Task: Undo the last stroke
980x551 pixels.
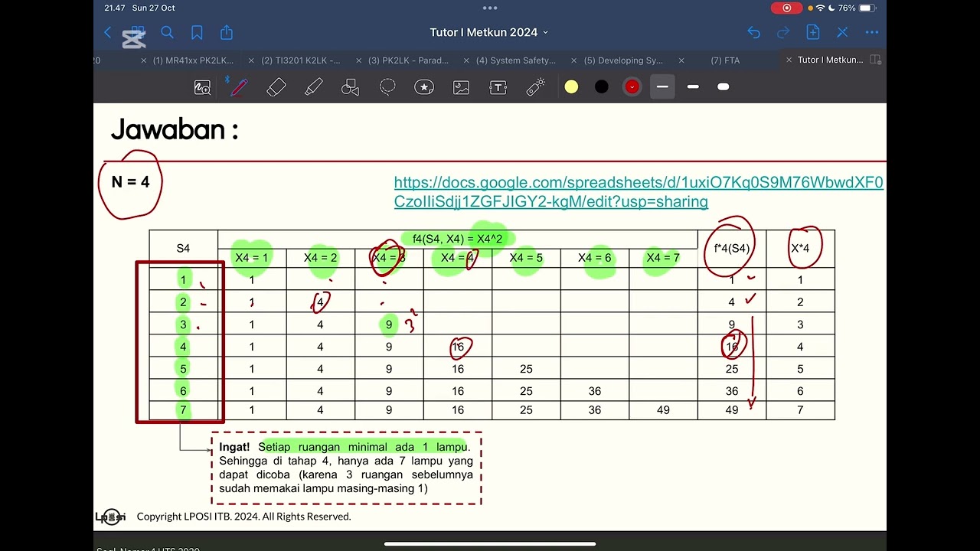Action: [x=753, y=32]
